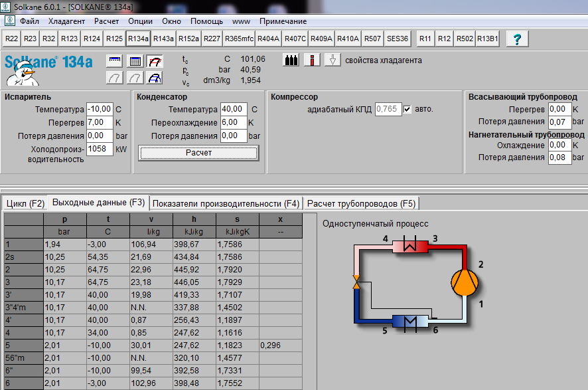Image resolution: width=588 pixels, height=390 pixels.
Task: Open the Файл menu
Action: click(x=30, y=21)
